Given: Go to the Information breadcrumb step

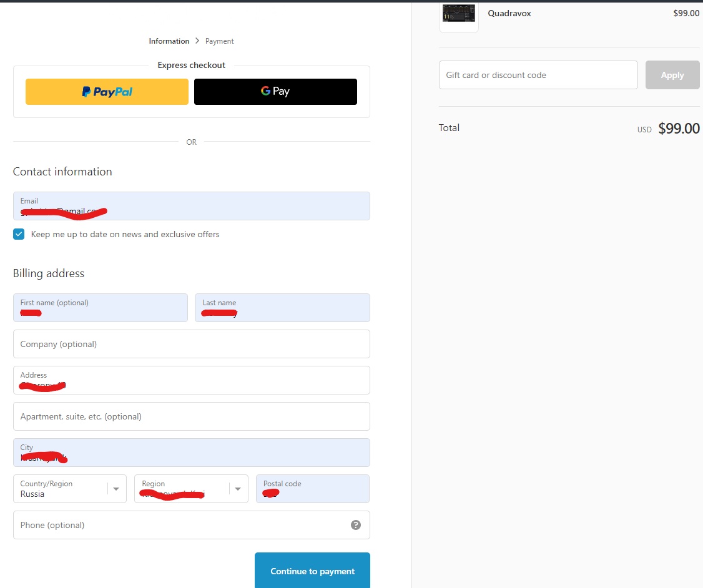Looking at the screenshot, I should (169, 41).
